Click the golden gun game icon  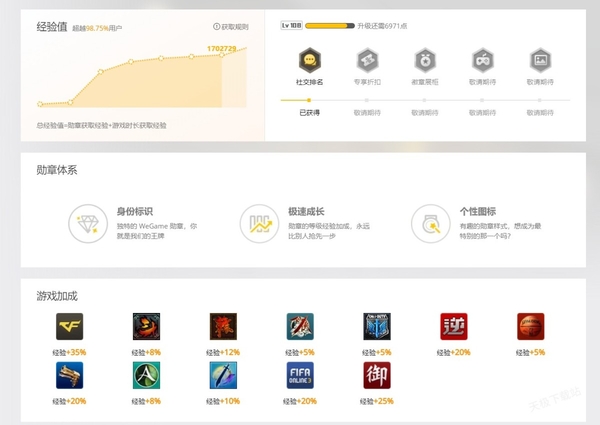(x=69, y=375)
